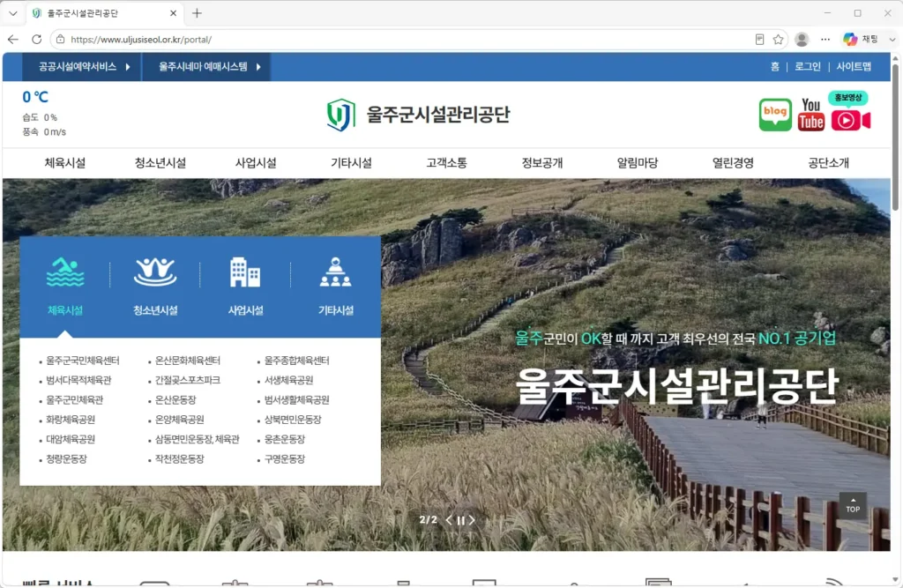This screenshot has width=903, height=588.
Task: Open the 체육시설 main menu
Action: (65, 163)
